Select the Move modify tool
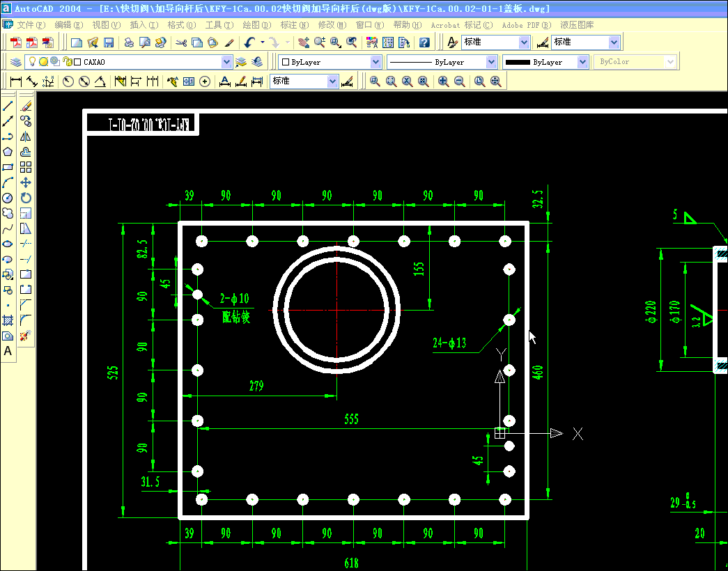 pos(26,182)
